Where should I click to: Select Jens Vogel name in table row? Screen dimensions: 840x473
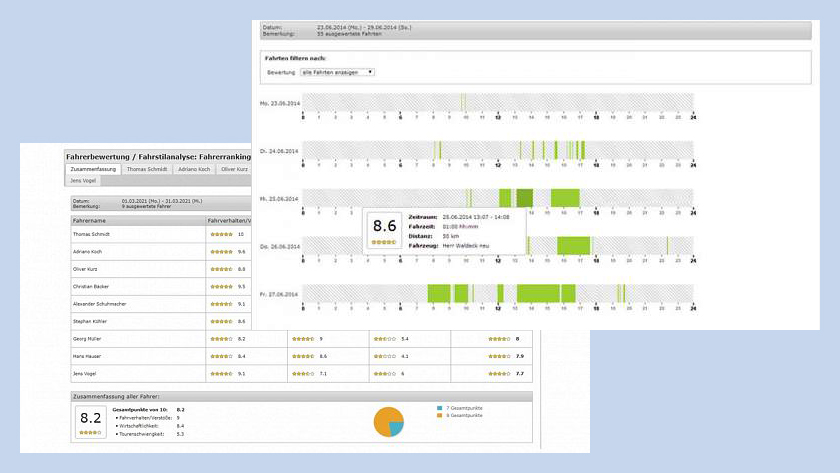(85, 373)
